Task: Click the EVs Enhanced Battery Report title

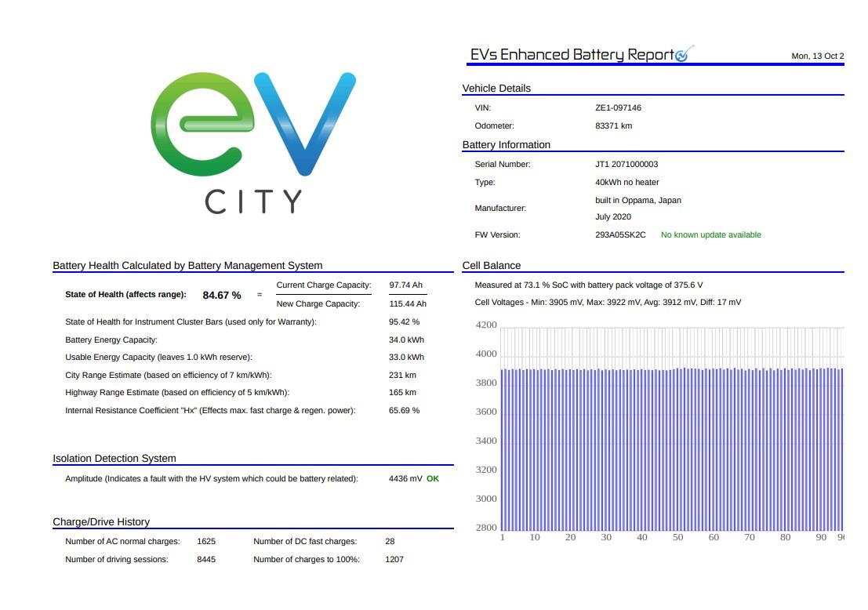Action: 572,55
